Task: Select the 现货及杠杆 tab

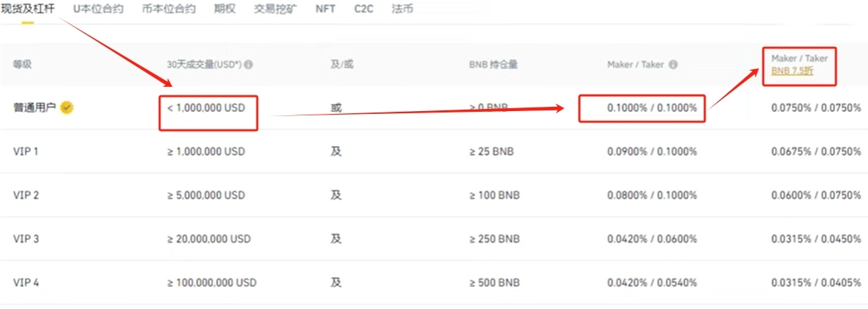Action: [x=28, y=9]
